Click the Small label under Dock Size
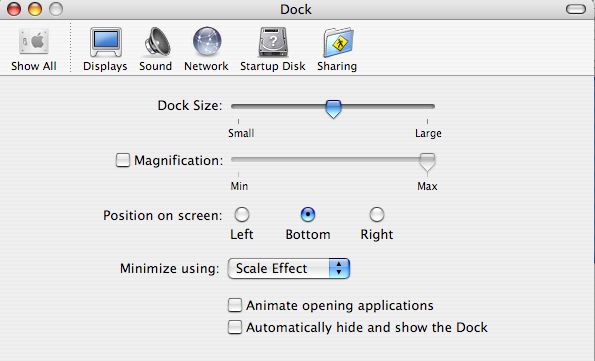Image resolution: width=595 pixels, height=361 pixels. point(241,133)
